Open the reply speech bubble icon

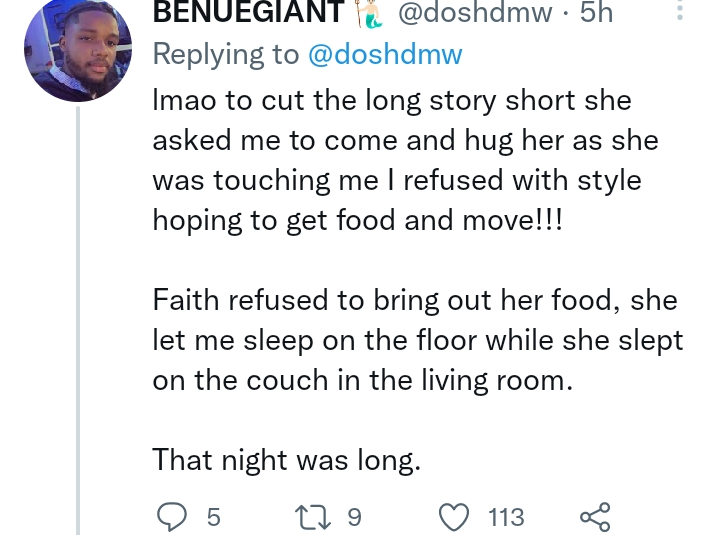click(x=172, y=517)
